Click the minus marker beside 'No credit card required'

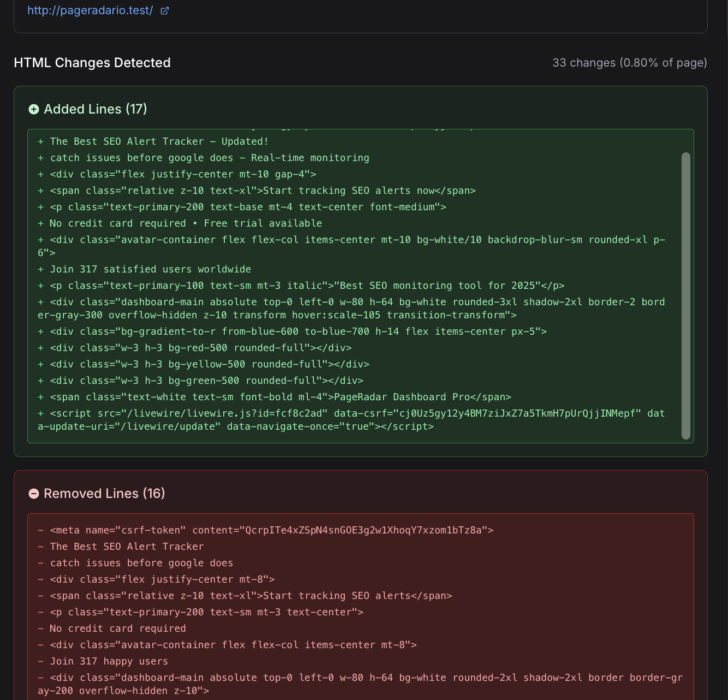tap(40, 628)
